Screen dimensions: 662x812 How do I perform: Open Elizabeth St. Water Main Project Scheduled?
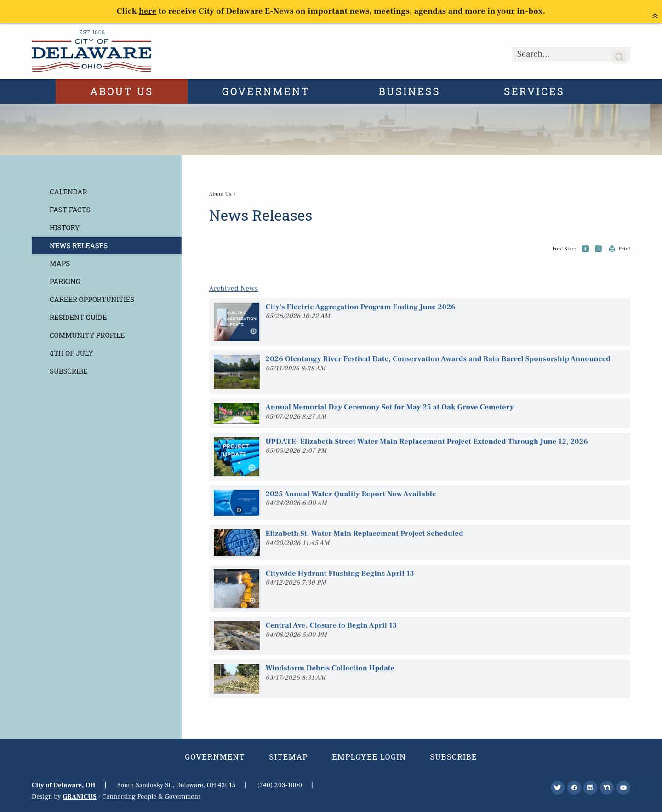click(364, 533)
